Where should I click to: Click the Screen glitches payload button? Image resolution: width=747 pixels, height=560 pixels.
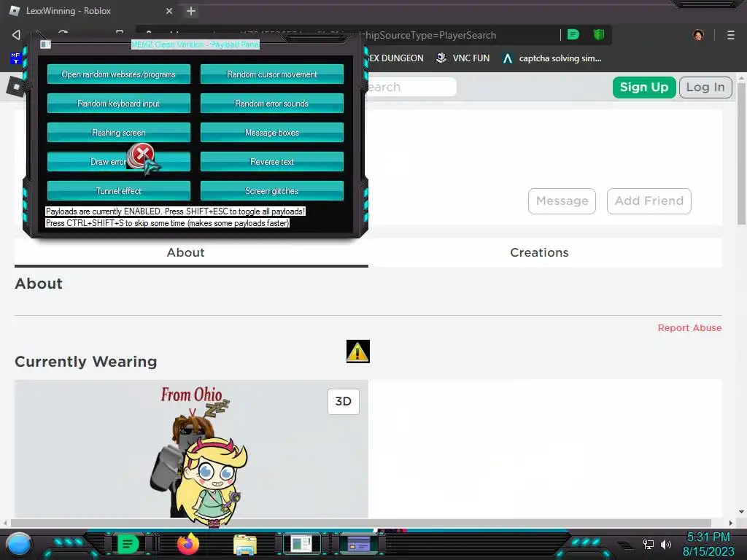272,191
